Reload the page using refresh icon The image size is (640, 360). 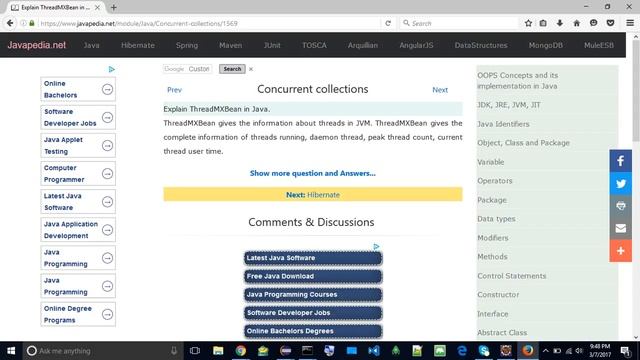[388, 23]
